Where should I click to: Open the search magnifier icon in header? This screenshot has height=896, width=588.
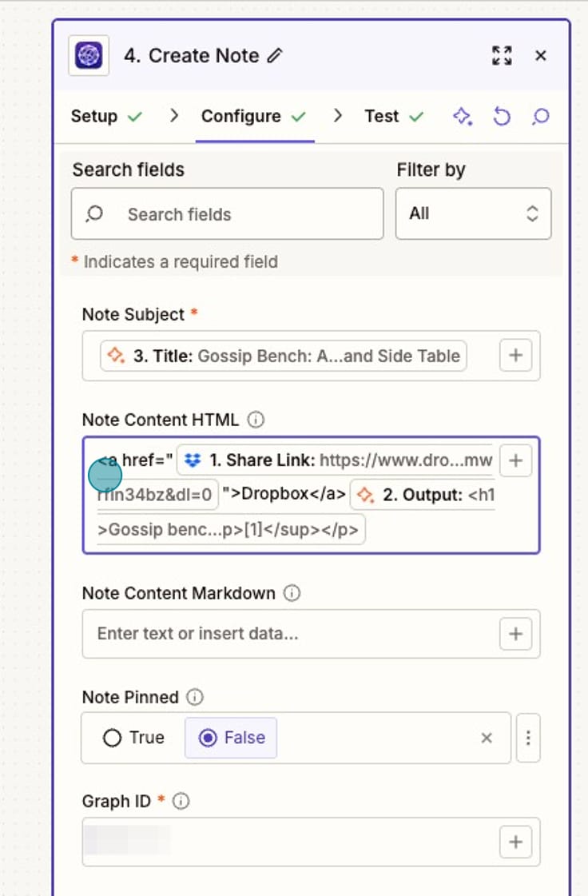[x=540, y=117]
